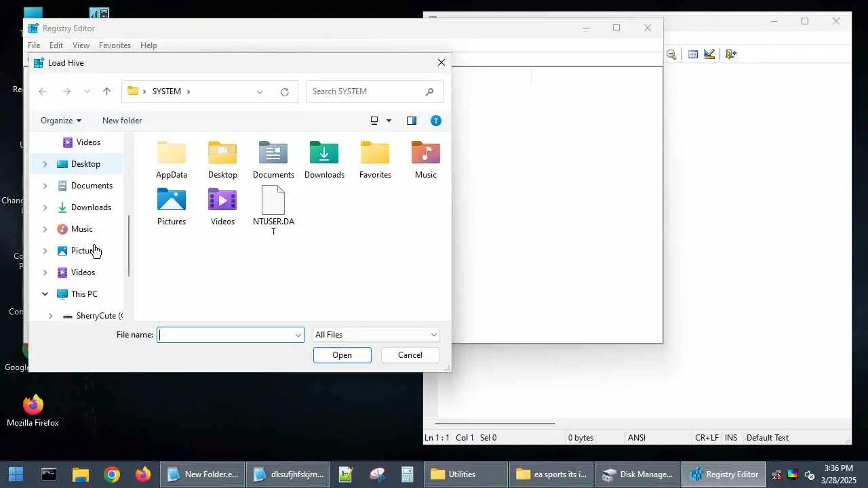
Task: Collapse This PC node in tree
Action: 45,294
